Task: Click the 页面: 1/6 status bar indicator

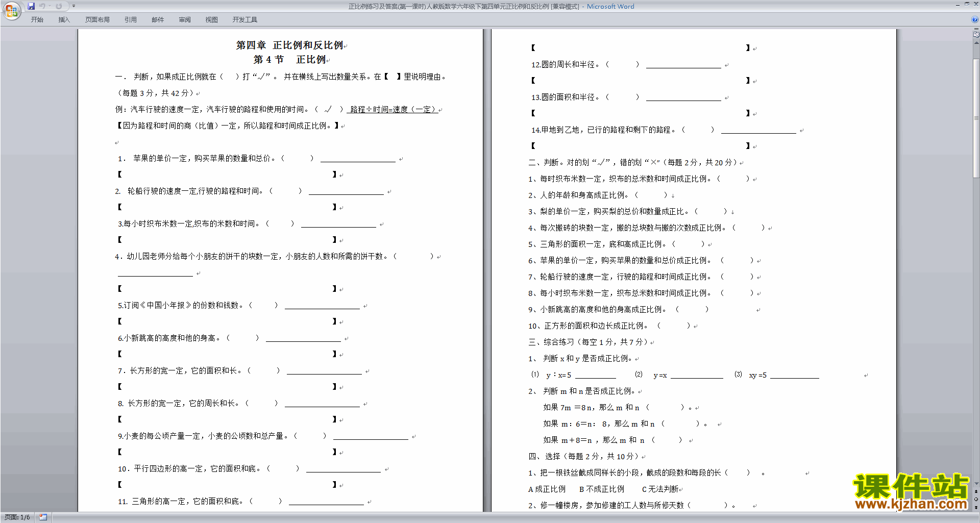Action: click(17, 517)
